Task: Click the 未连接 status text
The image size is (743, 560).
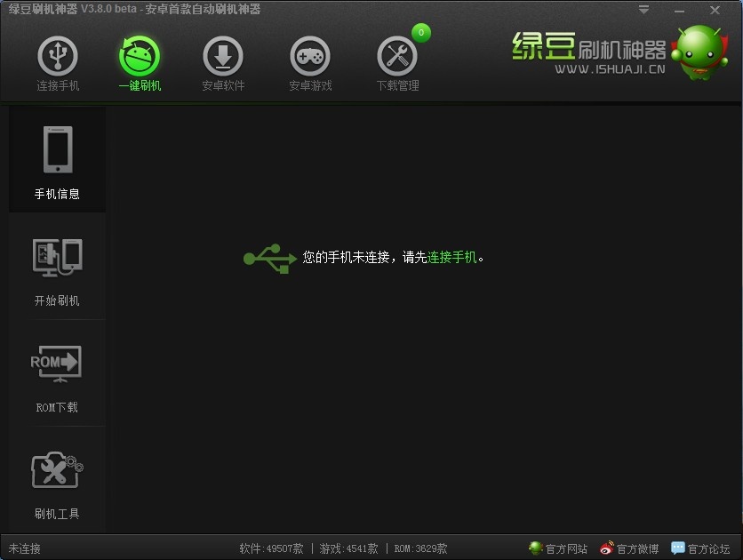Action: point(25,548)
